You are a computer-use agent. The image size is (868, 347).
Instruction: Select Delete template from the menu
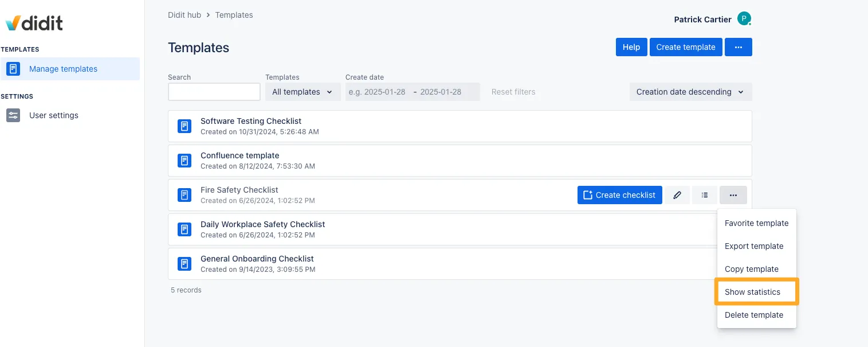pyautogui.click(x=756, y=315)
